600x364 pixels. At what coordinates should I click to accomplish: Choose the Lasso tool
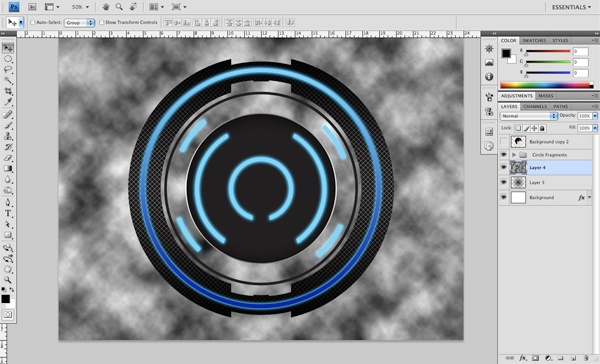click(8, 70)
